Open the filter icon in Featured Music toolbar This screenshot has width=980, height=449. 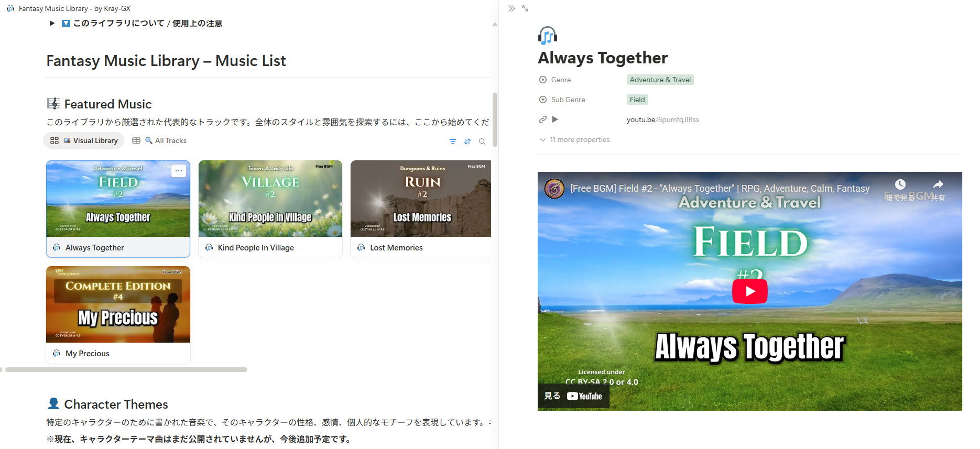pyautogui.click(x=453, y=141)
